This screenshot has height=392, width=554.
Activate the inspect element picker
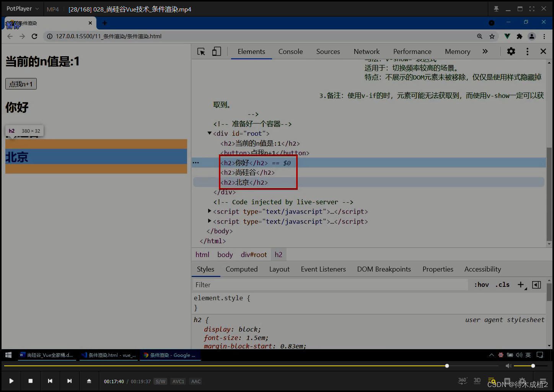coord(201,52)
